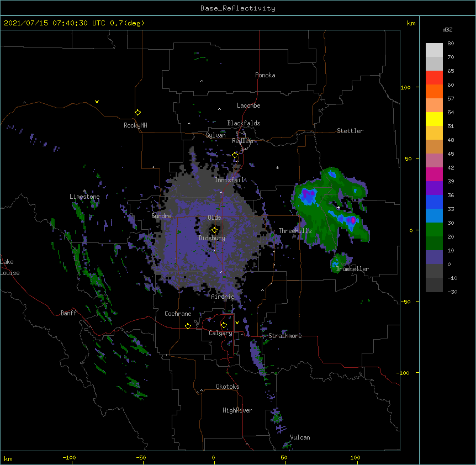476x465 pixels.
Task: Click the RedDeer city label
Action: tap(244, 141)
